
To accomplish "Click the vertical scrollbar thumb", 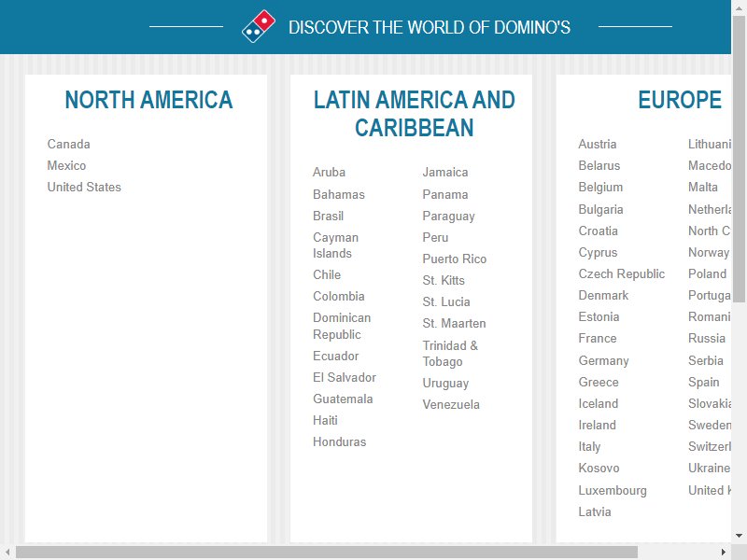I will (x=739, y=159).
